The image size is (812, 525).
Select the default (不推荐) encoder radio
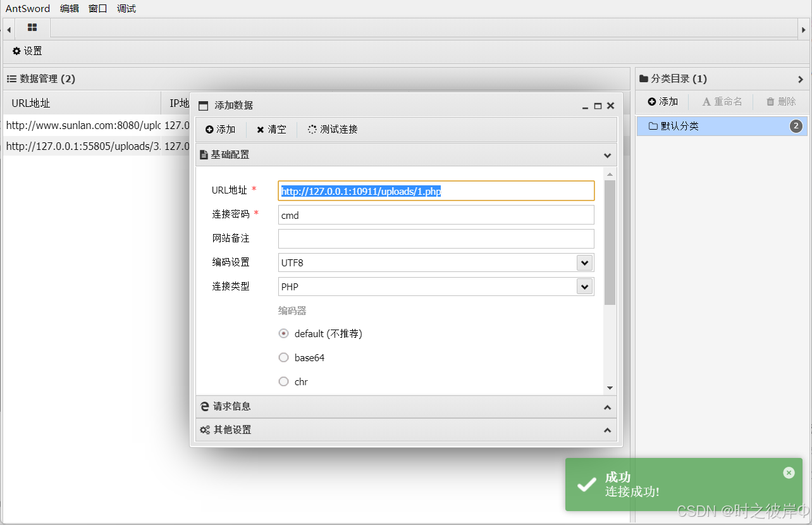click(x=284, y=333)
